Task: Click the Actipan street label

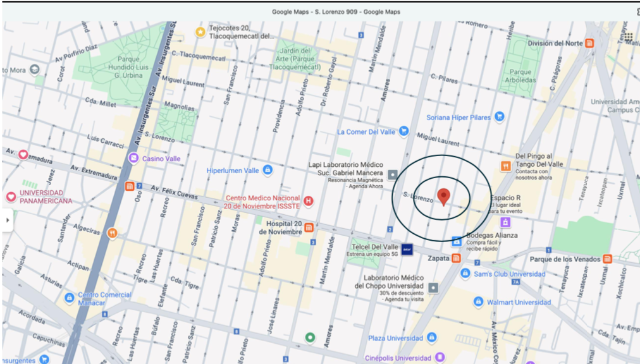Action: [78, 265]
